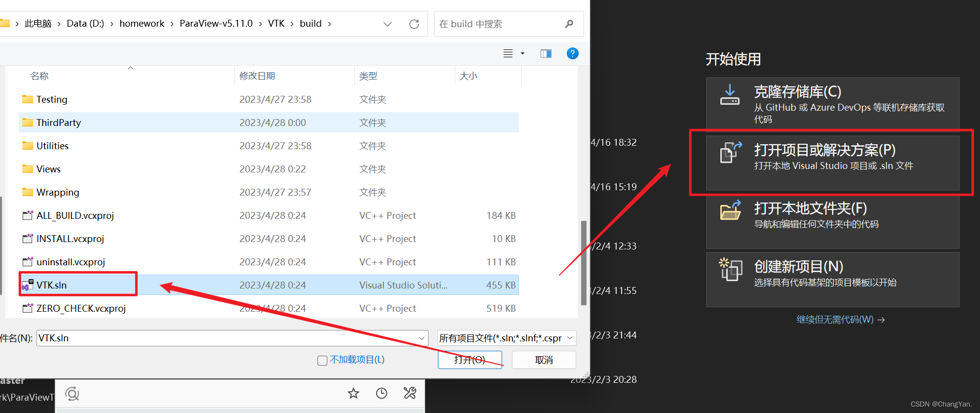Viewport: 980px width, 413px height.
Task: Sort by 类型 column header
Action: coord(368,76)
